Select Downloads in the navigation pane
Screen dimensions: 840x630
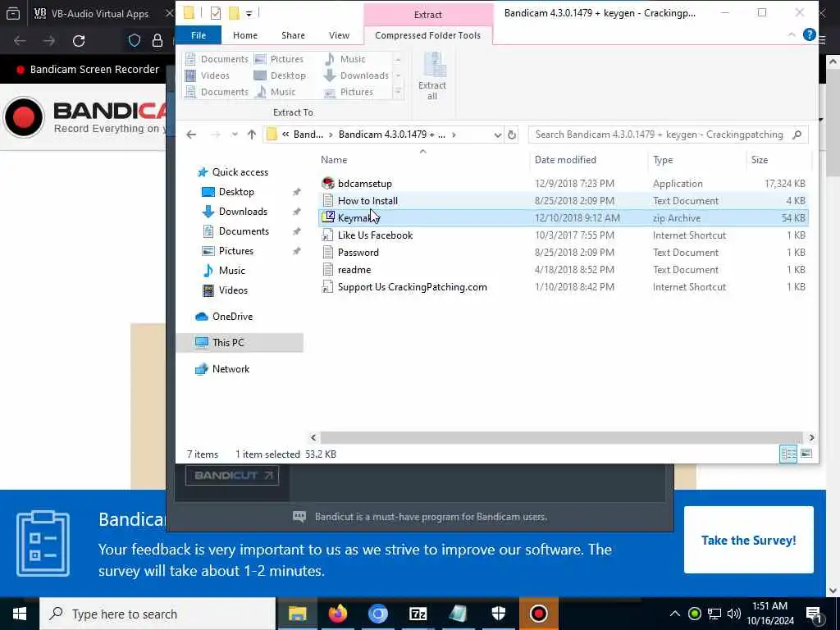tap(243, 212)
